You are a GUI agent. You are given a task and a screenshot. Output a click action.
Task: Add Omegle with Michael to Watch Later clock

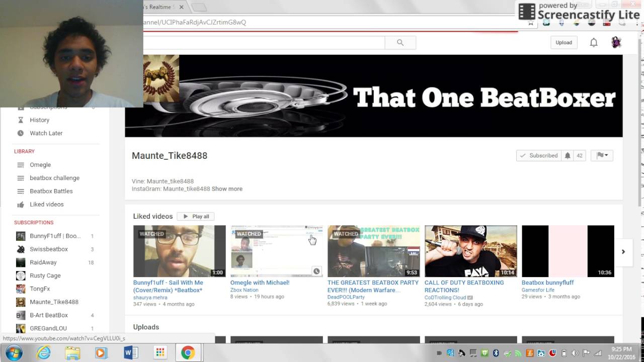316,271
